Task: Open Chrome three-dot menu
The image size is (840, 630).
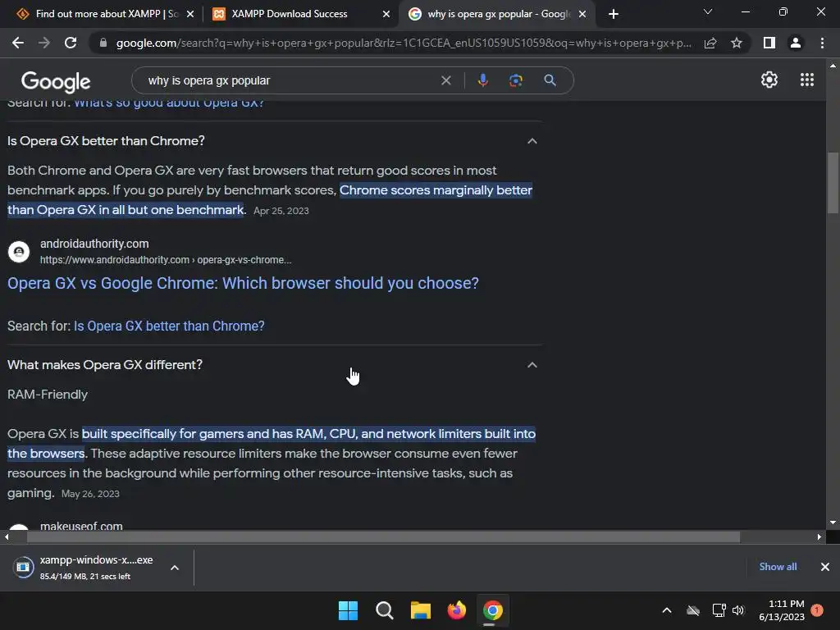Action: point(822,43)
